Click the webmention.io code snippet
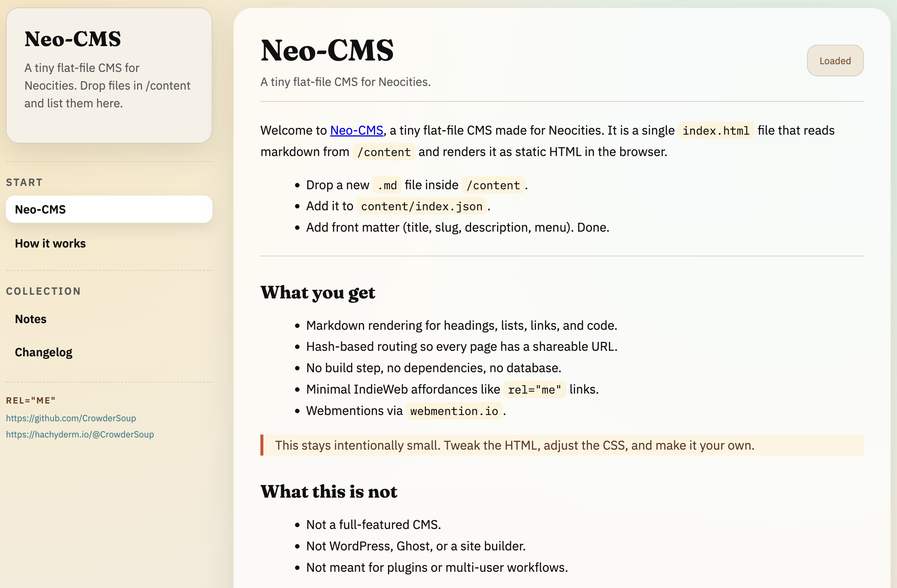 pos(454,411)
